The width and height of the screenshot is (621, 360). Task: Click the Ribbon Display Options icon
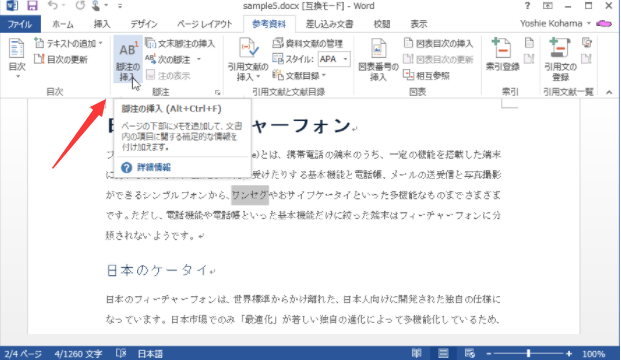pos(548,6)
